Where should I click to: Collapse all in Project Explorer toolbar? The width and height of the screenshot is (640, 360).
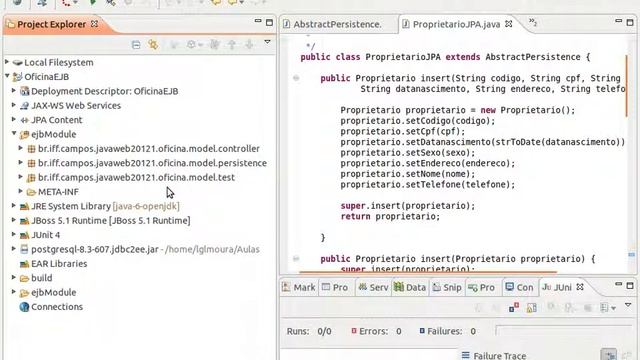136,44
